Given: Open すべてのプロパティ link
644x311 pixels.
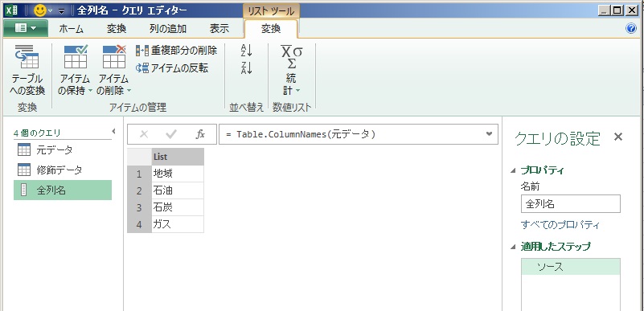Looking at the screenshot, I should coord(560,225).
